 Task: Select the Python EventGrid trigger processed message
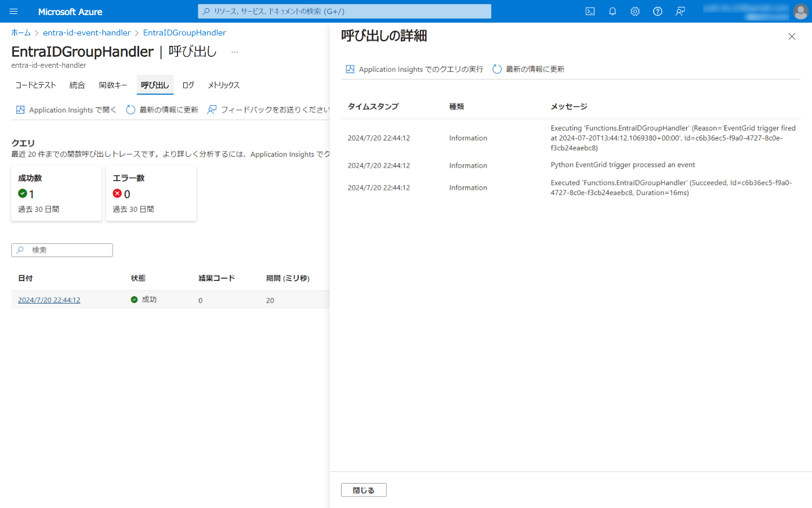(623, 165)
